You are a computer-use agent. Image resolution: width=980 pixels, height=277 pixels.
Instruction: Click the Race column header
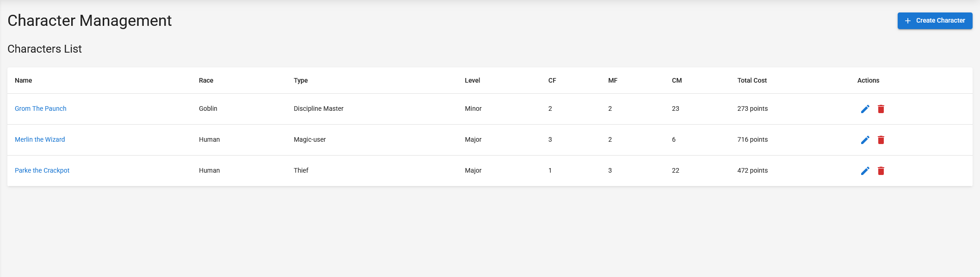point(206,80)
